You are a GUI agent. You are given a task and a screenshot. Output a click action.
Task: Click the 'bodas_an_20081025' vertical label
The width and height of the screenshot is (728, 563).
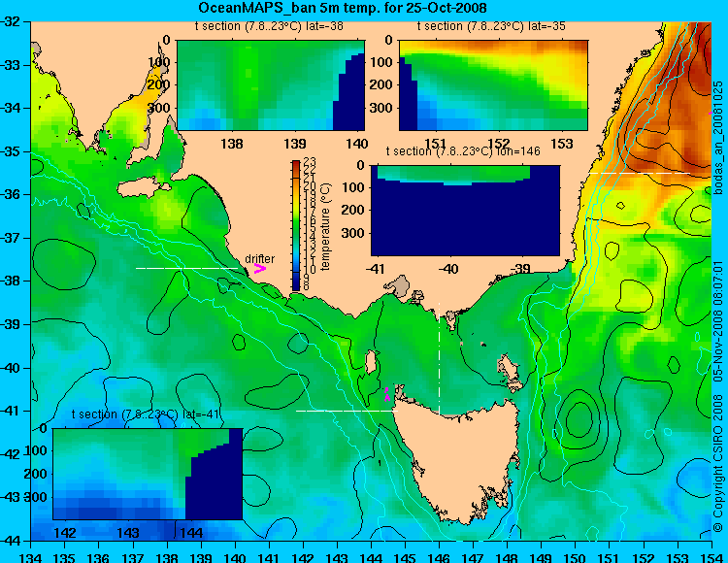[x=718, y=138]
